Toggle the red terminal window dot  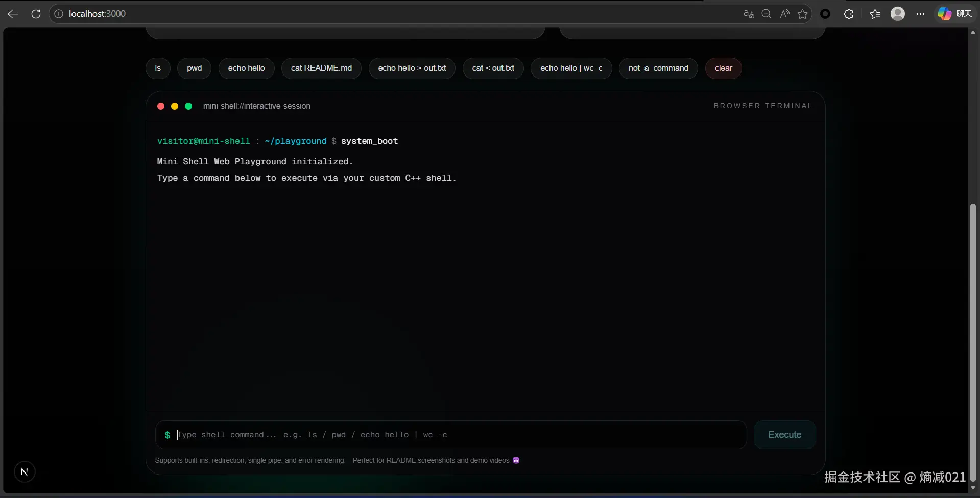click(x=160, y=106)
